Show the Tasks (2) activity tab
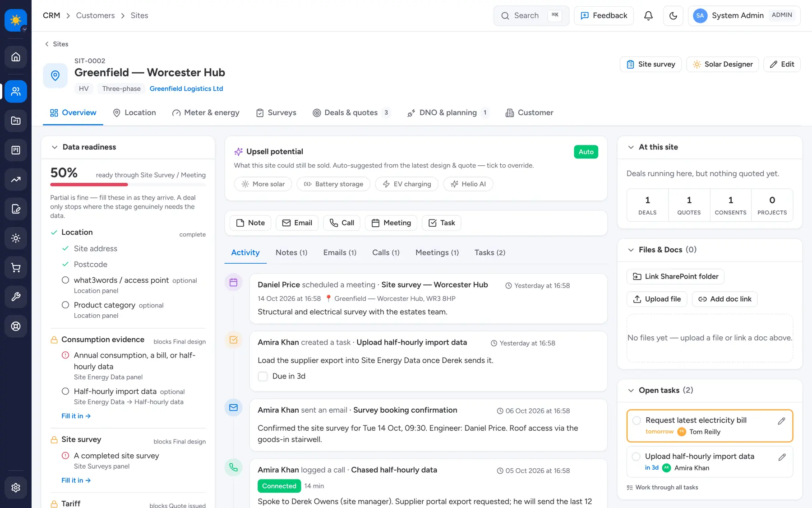 (490, 252)
